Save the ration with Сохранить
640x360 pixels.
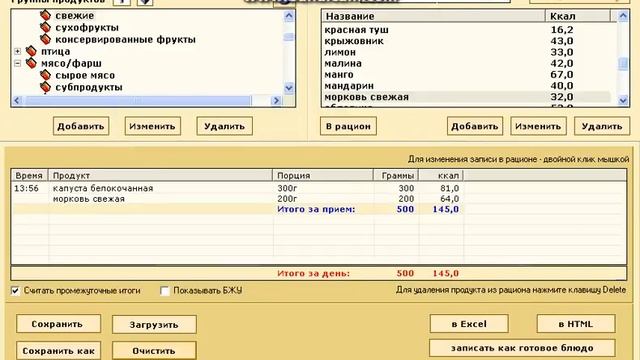click(x=58, y=324)
